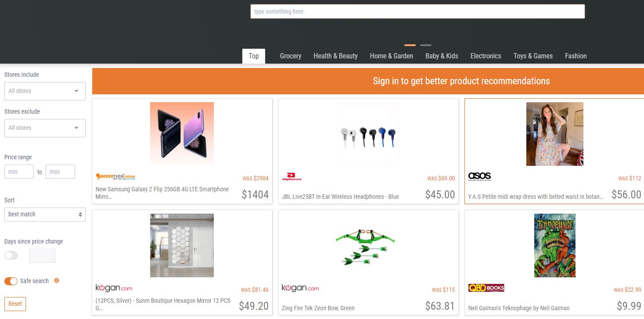Disable the Safe search toggle
Image resolution: width=644 pixels, height=319 pixels.
(x=11, y=281)
